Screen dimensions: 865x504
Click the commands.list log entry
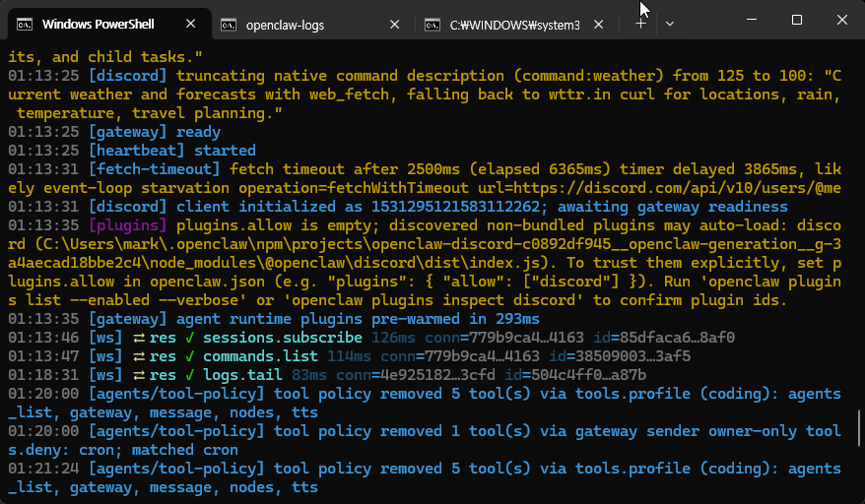click(349, 356)
